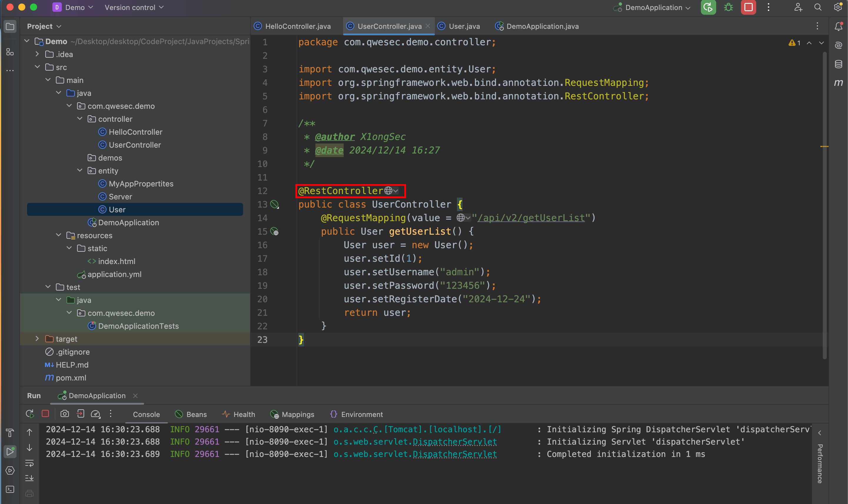
Task: Open the Code With Me people icon
Action: click(x=798, y=7)
